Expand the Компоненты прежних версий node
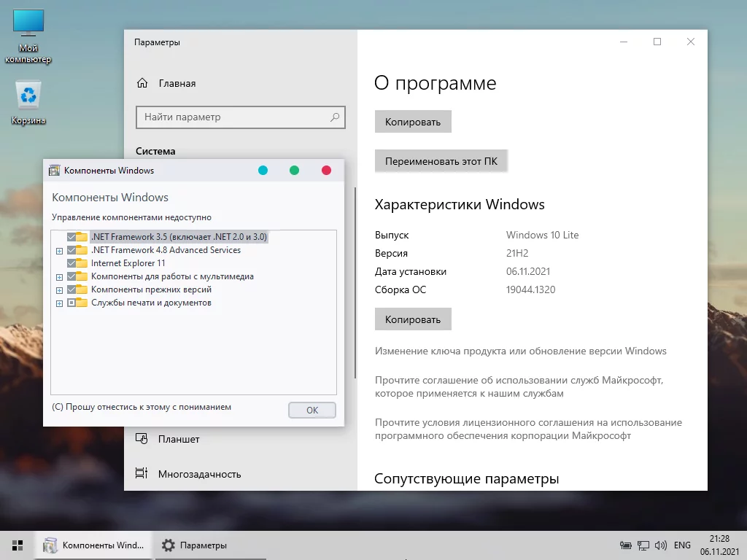The height and width of the screenshot is (560, 747). 59,290
